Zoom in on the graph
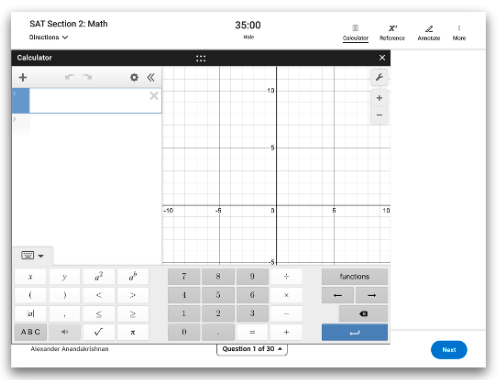This screenshot has width=498, height=380. coord(379,98)
